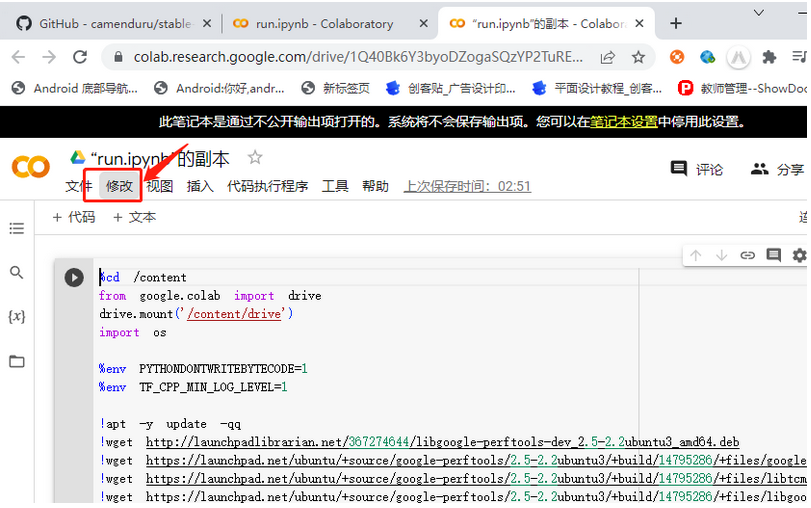Reload the current page
The image size is (811, 508).
[80, 57]
